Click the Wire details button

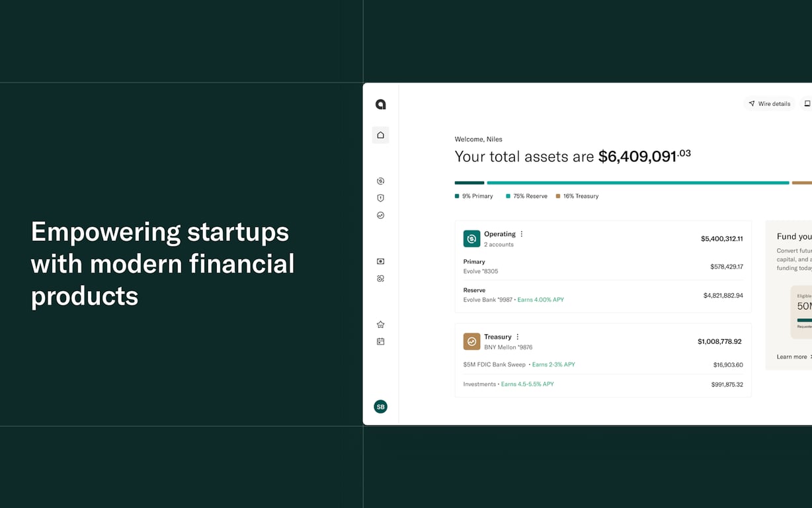point(769,104)
